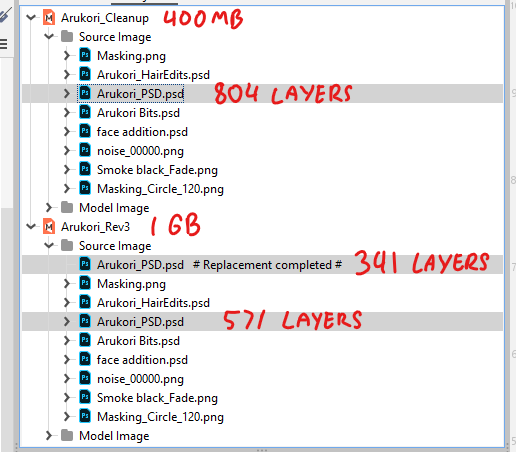
Task: Expand face addition.psd under Arukori_Cleanup
Action: click(67, 131)
